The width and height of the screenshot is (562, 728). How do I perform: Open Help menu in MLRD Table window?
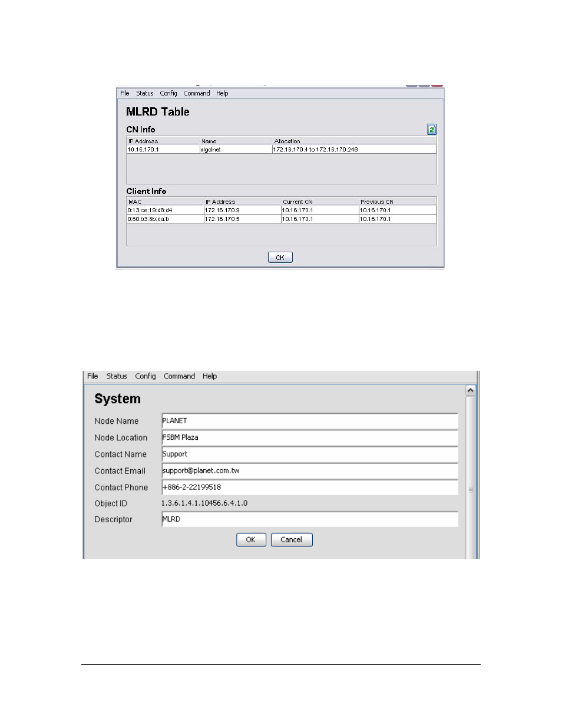[222, 93]
